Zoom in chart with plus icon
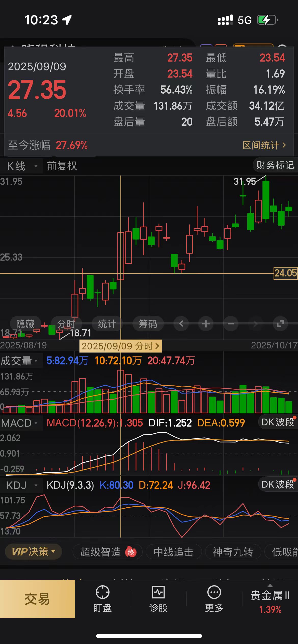Image resolution: width=298 pixels, height=644 pixels. [x=206, y=324]
